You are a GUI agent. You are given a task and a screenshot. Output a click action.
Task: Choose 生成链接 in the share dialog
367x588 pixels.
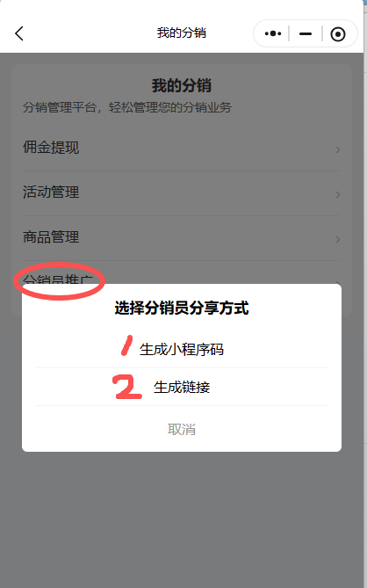click(x=182, y=387)
